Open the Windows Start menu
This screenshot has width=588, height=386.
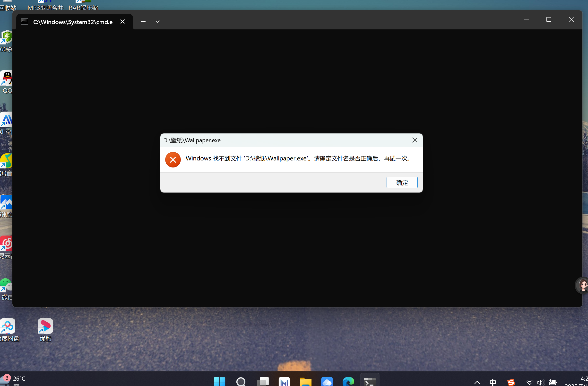[x=219, y=381]
